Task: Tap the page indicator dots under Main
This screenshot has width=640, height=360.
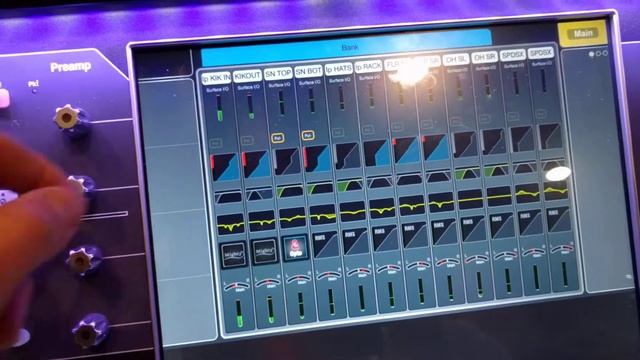Action: (598, 53)
